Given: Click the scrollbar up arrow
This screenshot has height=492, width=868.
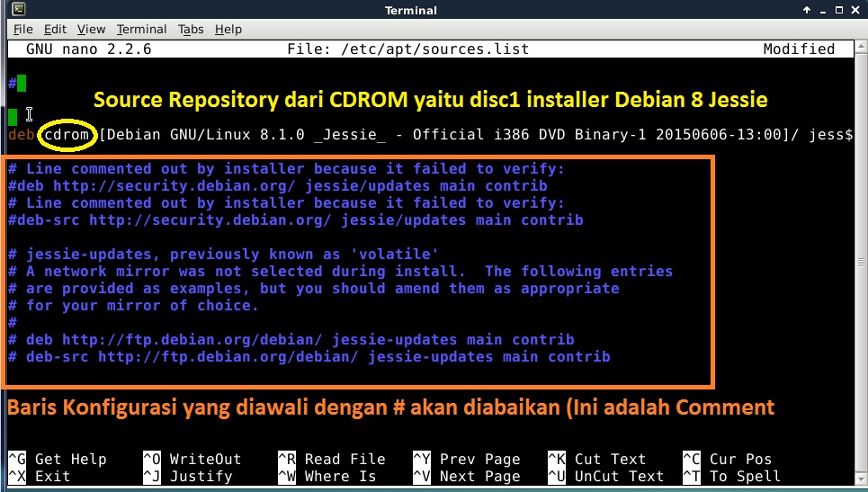Looking at the screenshot, I should pyautogui.click(x=862, y=47).
